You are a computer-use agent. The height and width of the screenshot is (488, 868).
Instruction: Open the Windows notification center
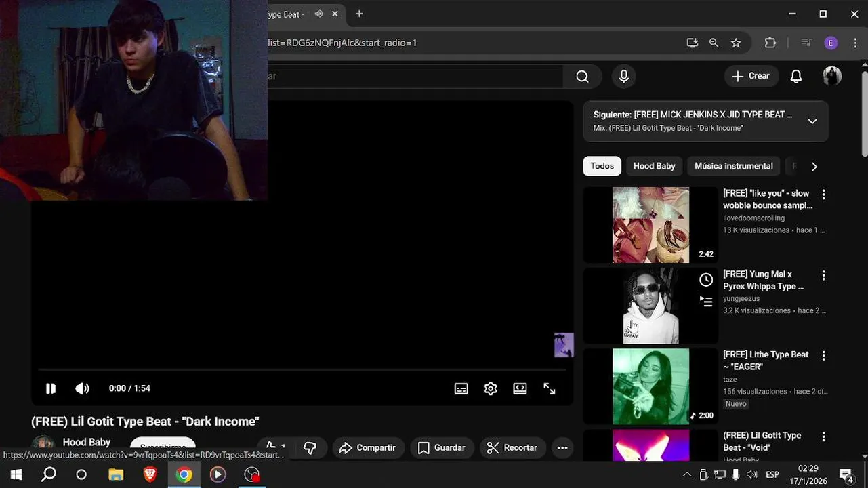point(847,474)
